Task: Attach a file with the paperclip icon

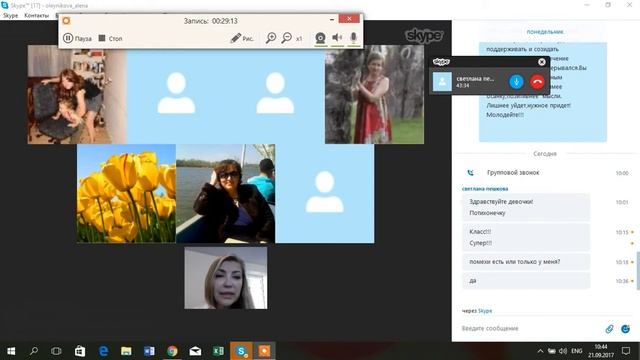Action: tap(609, 329)
